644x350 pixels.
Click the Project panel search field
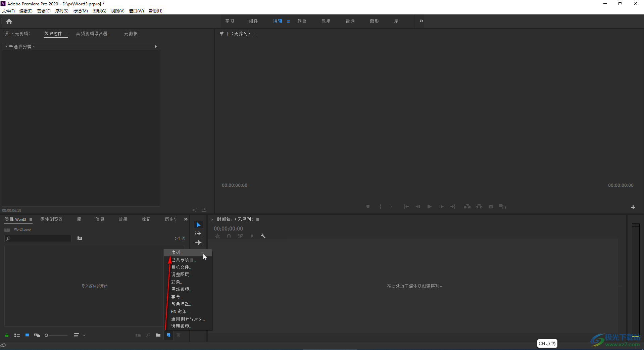pos(38,239)
